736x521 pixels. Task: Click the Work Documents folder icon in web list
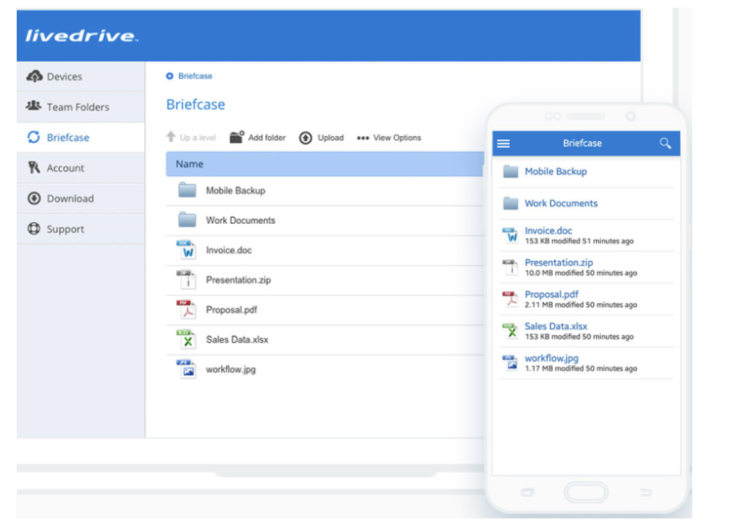pos(187,220)
